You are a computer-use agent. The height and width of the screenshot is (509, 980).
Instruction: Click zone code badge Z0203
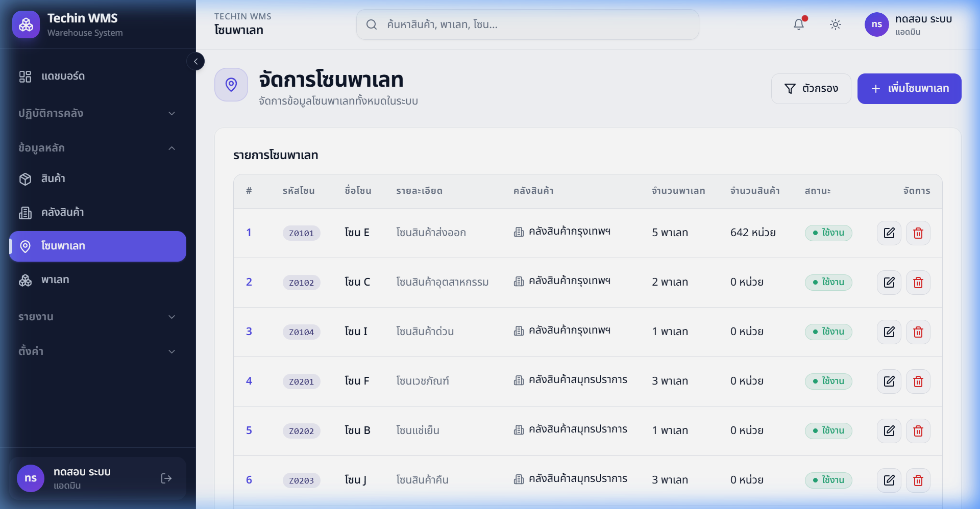pos(302,480)
